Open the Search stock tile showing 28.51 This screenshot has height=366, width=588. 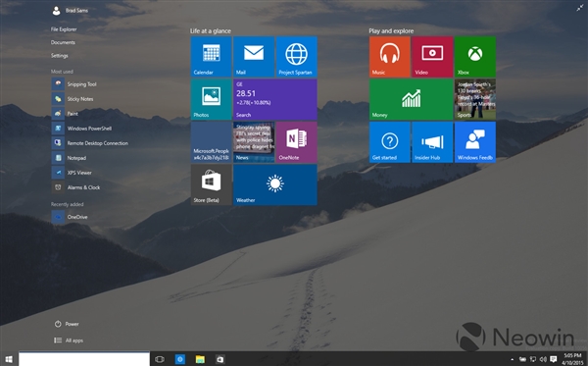tap(275, 99)
